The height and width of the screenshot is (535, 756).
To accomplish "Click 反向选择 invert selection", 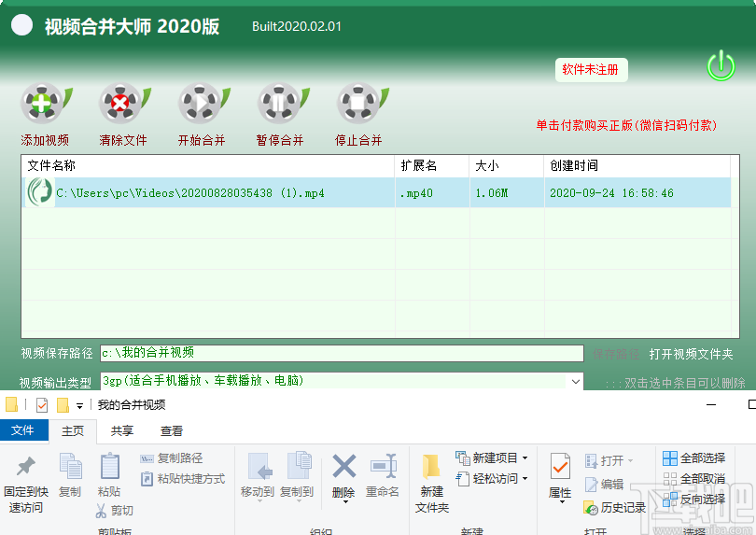I will pyautogui.click(x=694, y=500).
